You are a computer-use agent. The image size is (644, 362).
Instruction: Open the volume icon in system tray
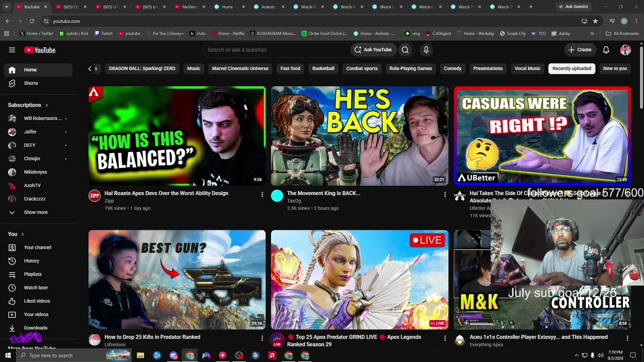[x=600, y=355]
